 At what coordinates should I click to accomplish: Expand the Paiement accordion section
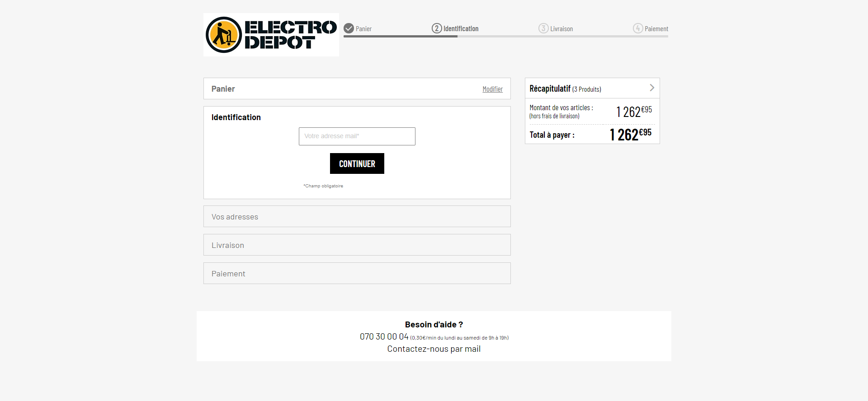tap(357, 274)
